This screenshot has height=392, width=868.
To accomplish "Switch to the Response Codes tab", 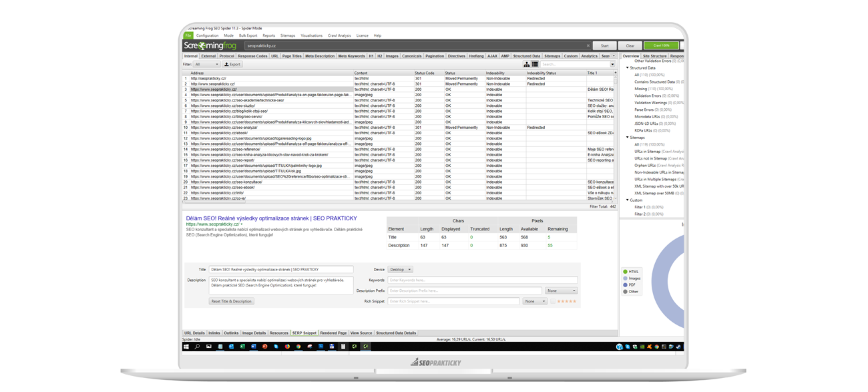I will [x=252, y=56].
